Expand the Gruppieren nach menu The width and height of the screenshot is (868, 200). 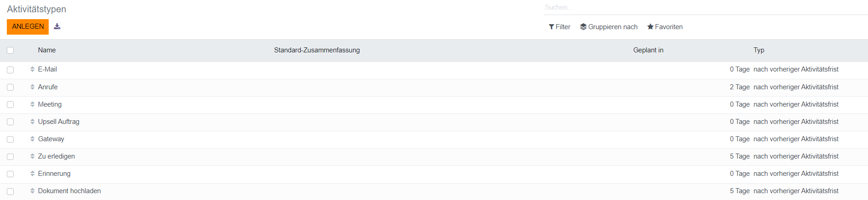tap(609, 27)
